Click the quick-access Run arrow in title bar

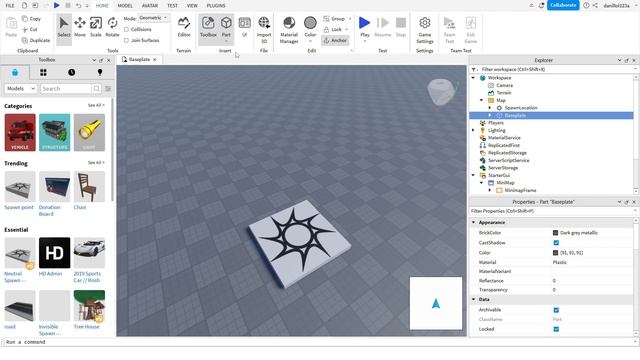point(56,5)
